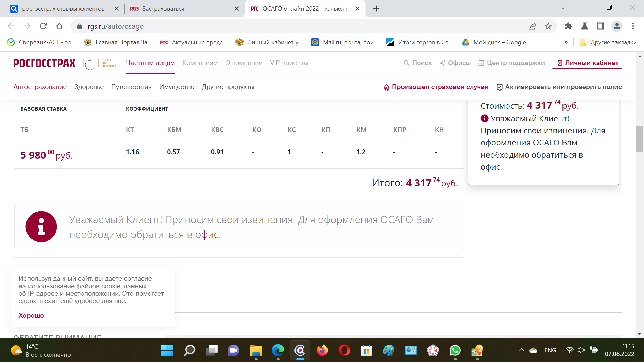
Task: Click the info icon next to Уважаемый Клиент
Action: (484, 118)
